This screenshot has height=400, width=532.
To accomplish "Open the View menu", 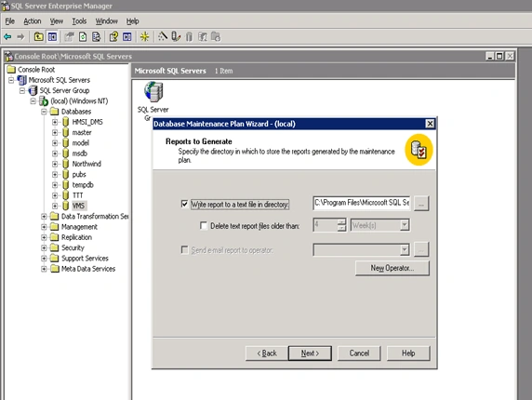I will coord(57,21).
